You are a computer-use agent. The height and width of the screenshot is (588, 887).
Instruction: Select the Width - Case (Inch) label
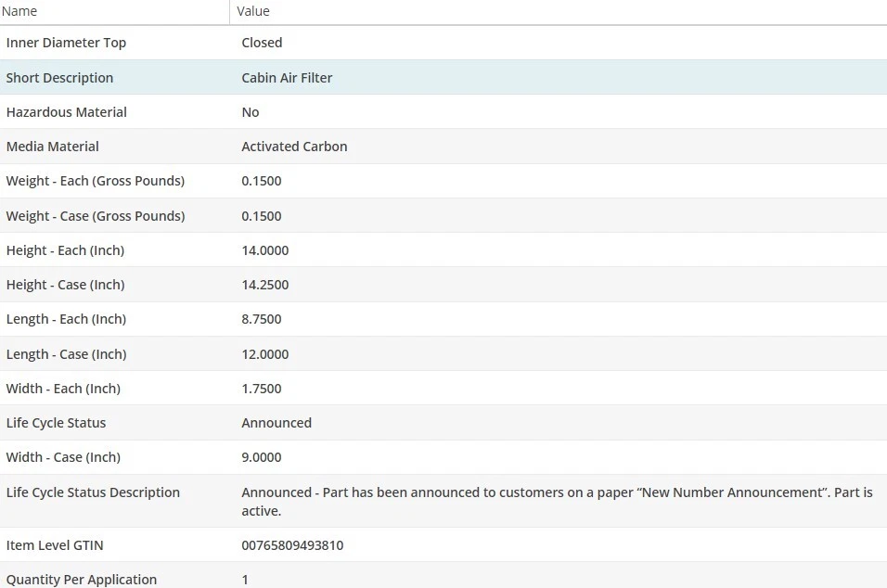(63, 458)
